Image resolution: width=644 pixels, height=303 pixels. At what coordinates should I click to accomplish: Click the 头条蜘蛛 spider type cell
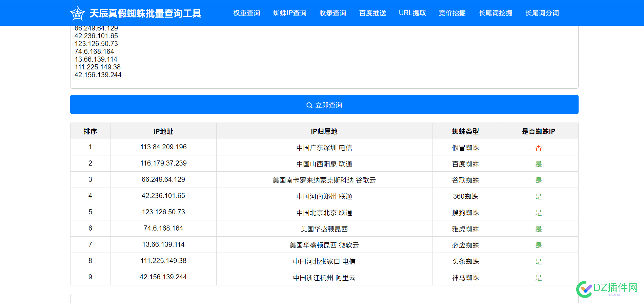pos(465,261)
